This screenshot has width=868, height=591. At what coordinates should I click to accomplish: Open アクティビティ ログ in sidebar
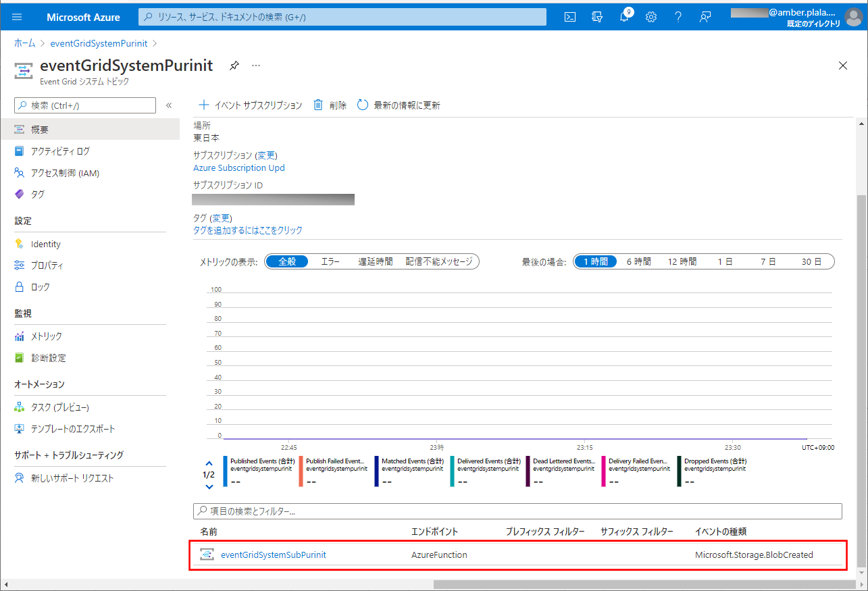pos(60,151)
